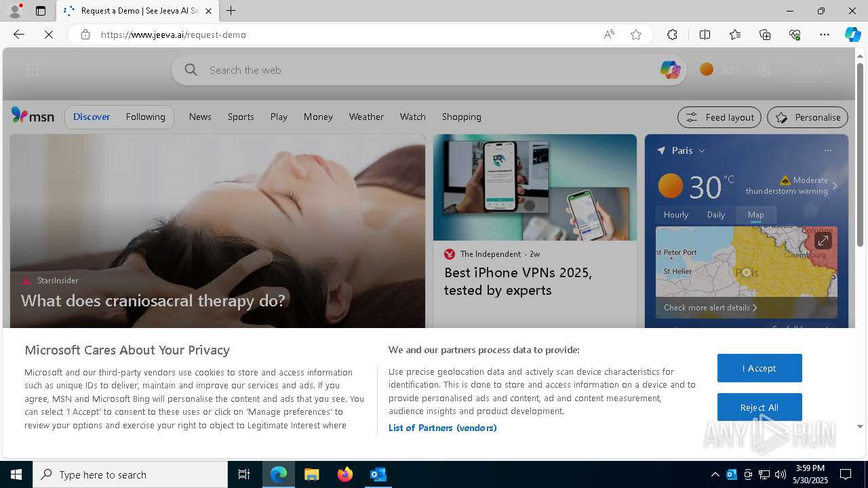Open the Weather section
The height and width of the screenshot is (488, 868).
click(x=366, y=117)
